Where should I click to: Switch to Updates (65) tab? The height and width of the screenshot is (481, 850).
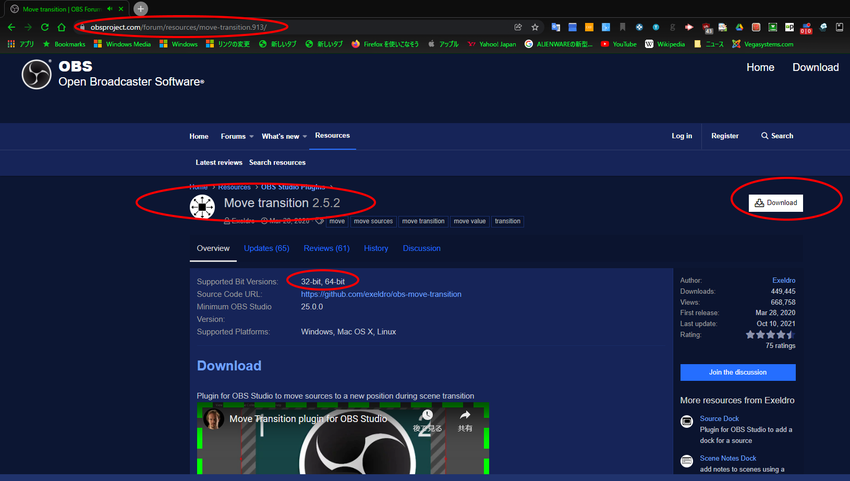pyautogui.click(x=267, y=248)
